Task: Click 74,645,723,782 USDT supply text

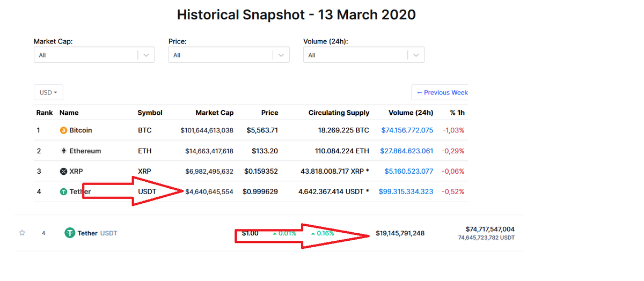Action: click(x=486, y=237)
